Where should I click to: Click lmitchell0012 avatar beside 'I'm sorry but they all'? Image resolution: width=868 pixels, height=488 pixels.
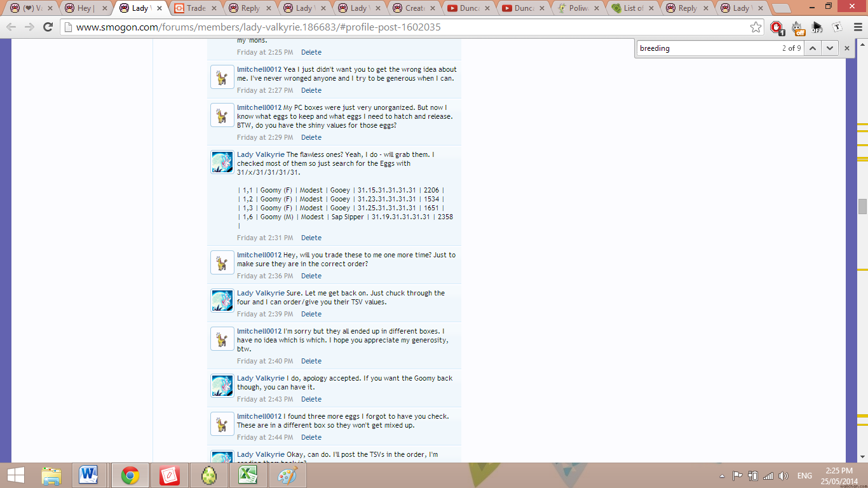point(222,339)
